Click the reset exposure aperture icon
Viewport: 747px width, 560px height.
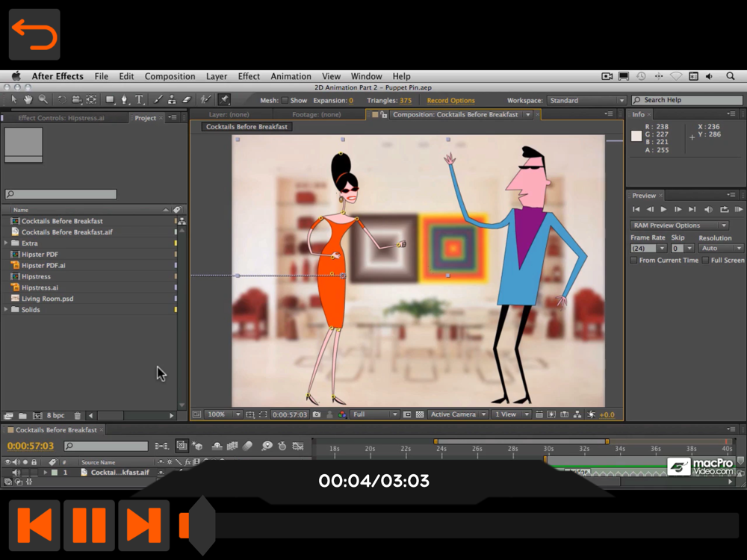tap(591, 414)
